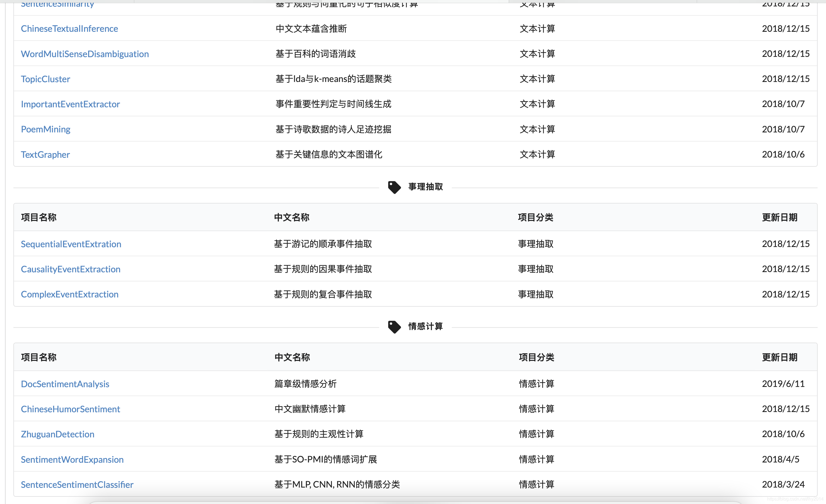Open the WordMultiSenseDisambiguation link
826x504 pixels.
click(85, 54)
